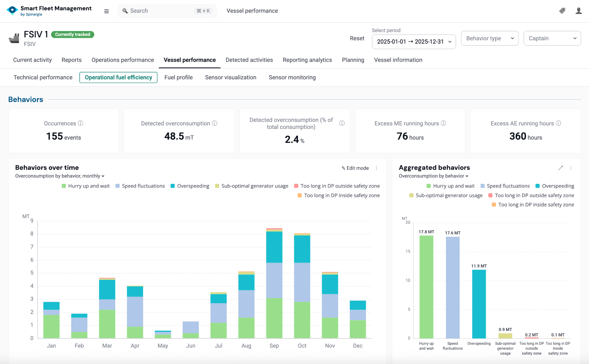Switch to Detected activities tab

coord(249,60)
